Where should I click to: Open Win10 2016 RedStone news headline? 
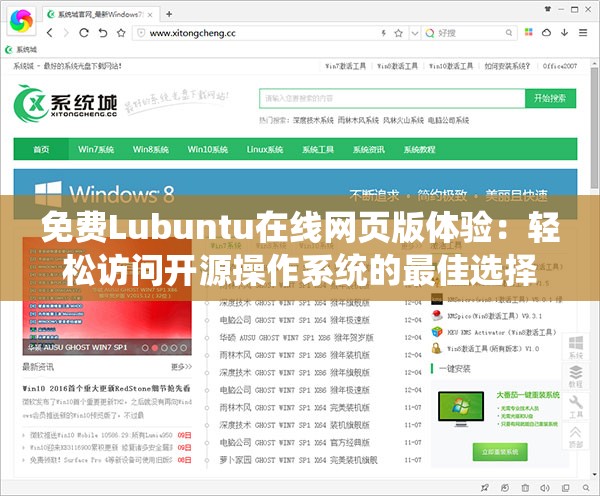[x=106, y=388]
